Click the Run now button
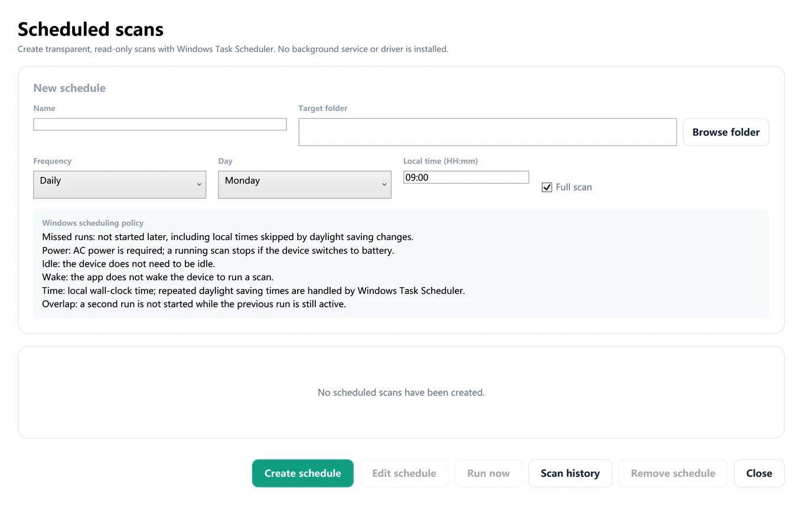Viewport: 812px width, 531px height. point(488,473)
